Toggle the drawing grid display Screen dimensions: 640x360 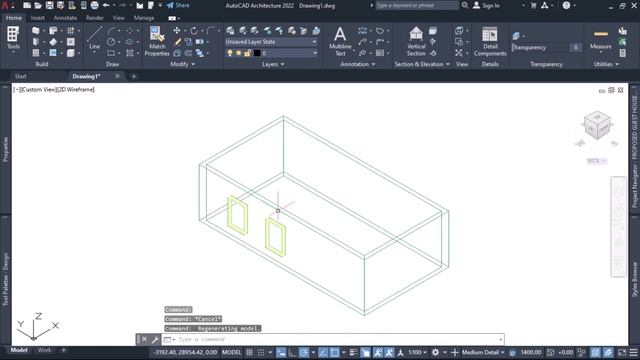249,352
